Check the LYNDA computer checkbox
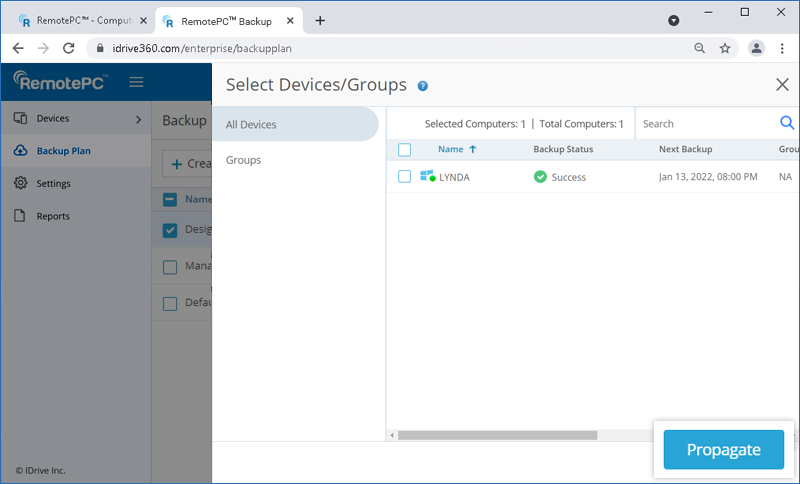Screen dimensions: 800x484 coord(405,177)
